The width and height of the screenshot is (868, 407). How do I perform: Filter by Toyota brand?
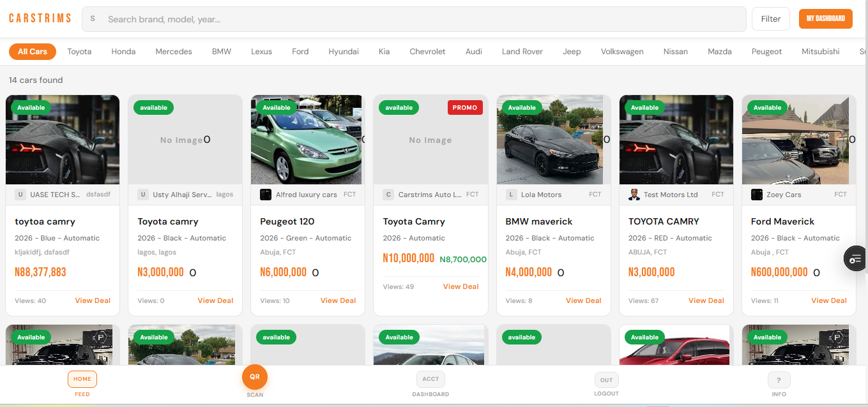pyautogui.click(x=79, y=52)
